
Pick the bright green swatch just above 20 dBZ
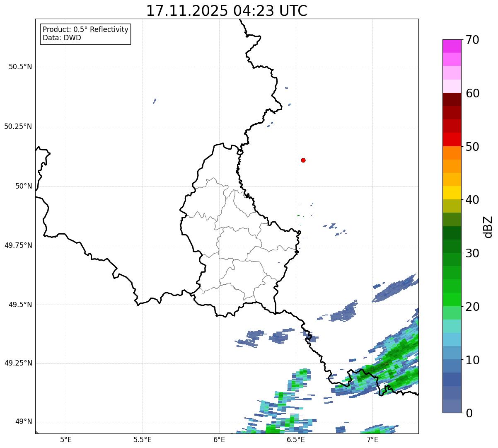(452, 300)
